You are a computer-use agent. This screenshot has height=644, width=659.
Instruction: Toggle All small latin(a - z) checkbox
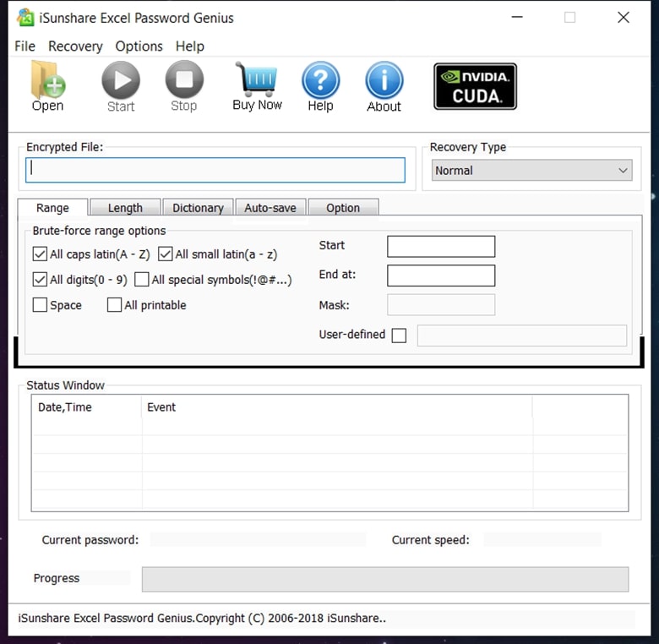[165, 254]
